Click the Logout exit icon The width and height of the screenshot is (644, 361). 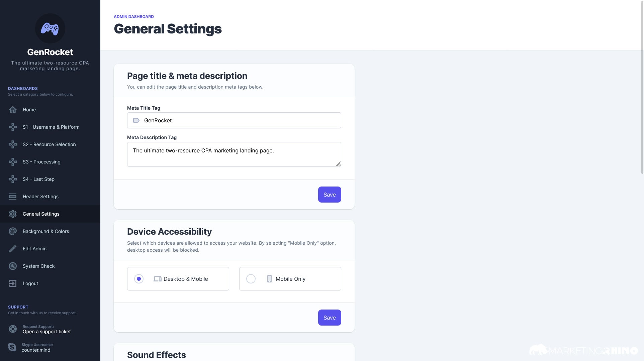coord(13,283)
